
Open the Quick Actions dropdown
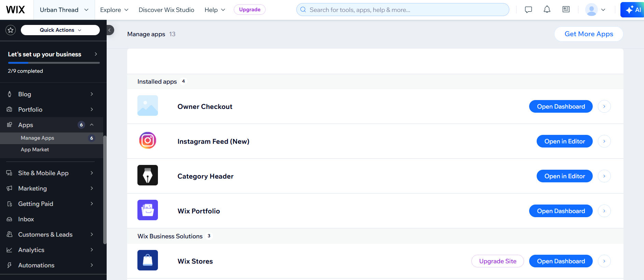click(x=61, y=30)
